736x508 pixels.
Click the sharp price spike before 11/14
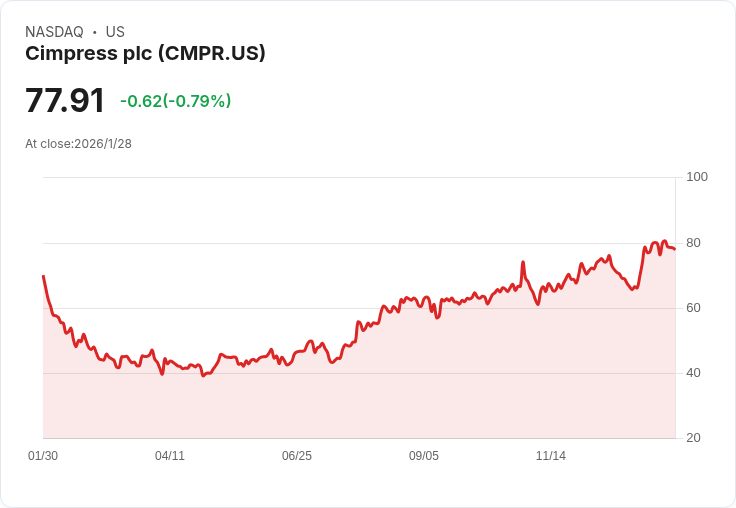tap(523, 263)
